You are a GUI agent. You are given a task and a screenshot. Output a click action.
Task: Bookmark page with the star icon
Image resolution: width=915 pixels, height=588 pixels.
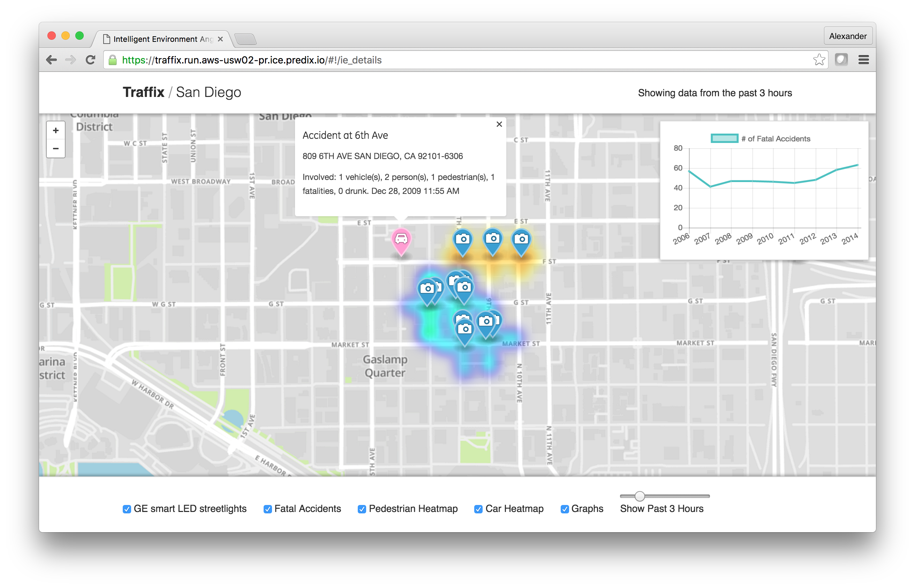pos(819,60)
